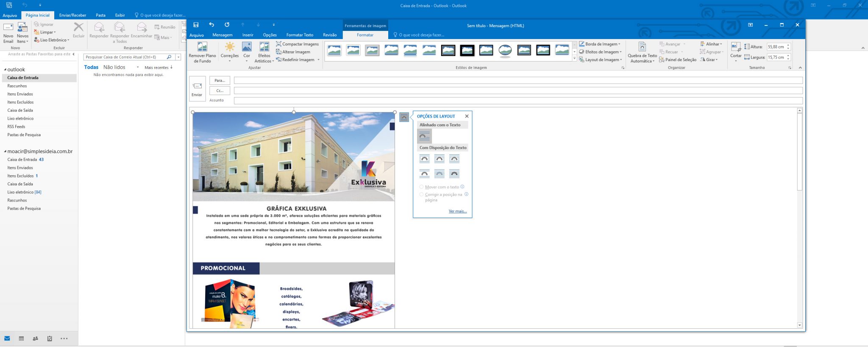This screenshot has height=347, width=868.
Task: Apply the oval picture style thumbnail
Action: (505, 50)
